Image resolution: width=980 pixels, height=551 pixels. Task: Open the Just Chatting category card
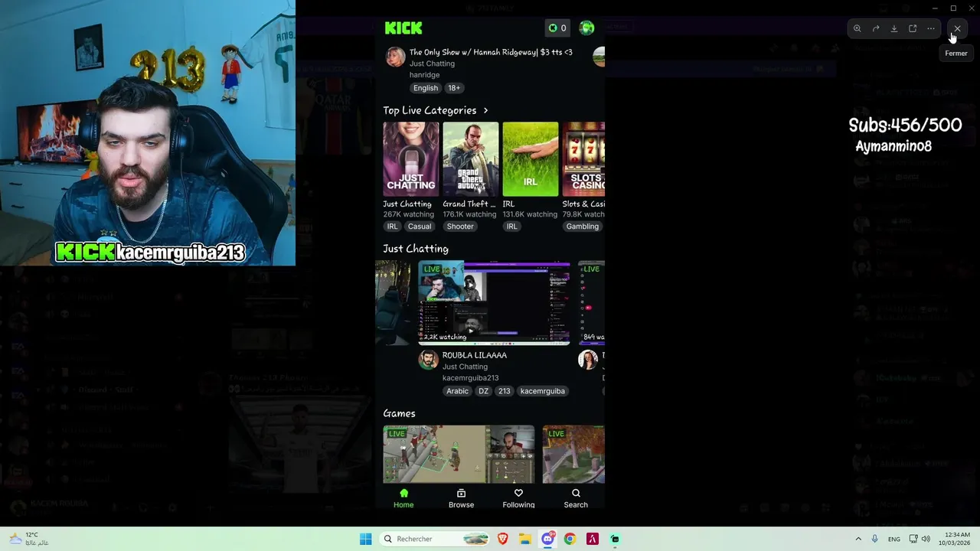[411, 159]
